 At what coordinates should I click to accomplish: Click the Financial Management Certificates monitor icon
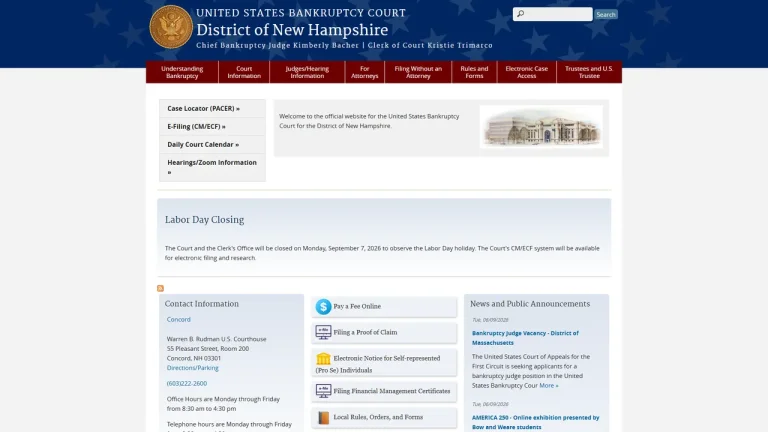click(323, 391)
